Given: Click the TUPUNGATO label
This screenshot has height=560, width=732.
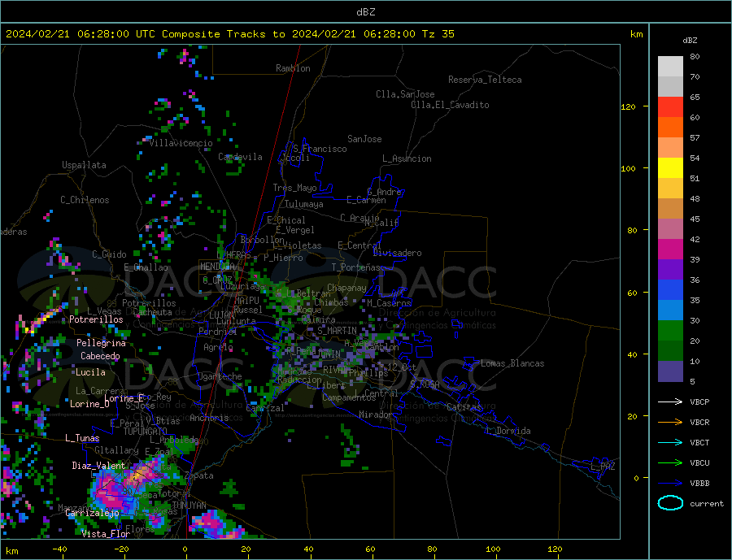Looking at the screenshot, I should tap(146, 432).
